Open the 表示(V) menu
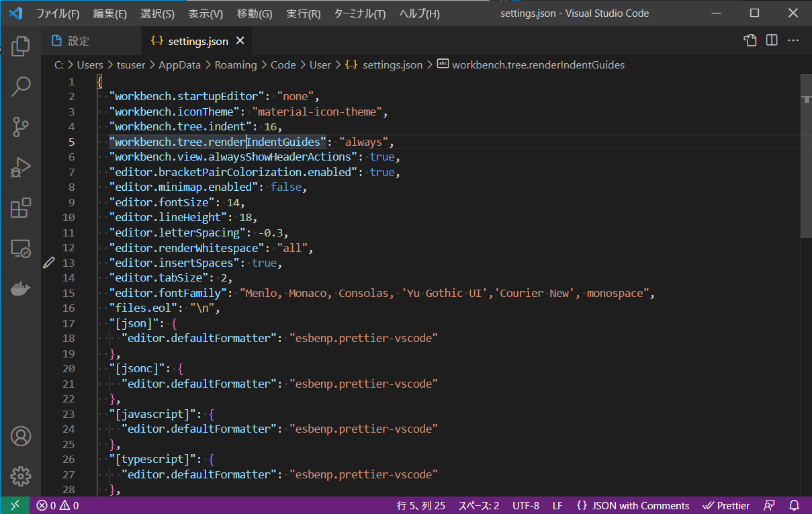Viewport: 812px width, 514px height. (x=206, y=13)
